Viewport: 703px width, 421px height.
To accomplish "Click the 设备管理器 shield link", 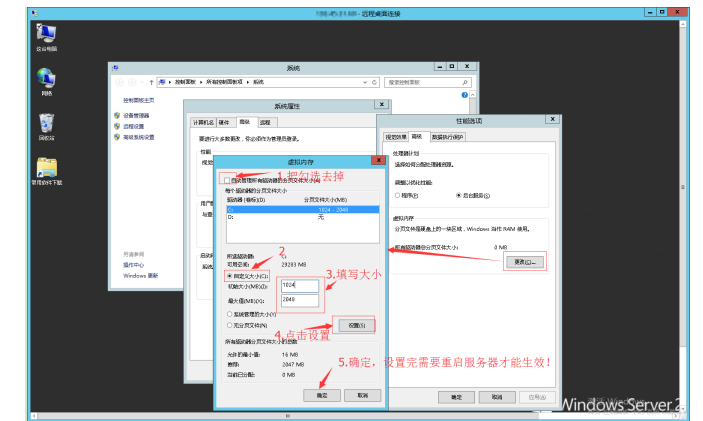I will [134, 116].
